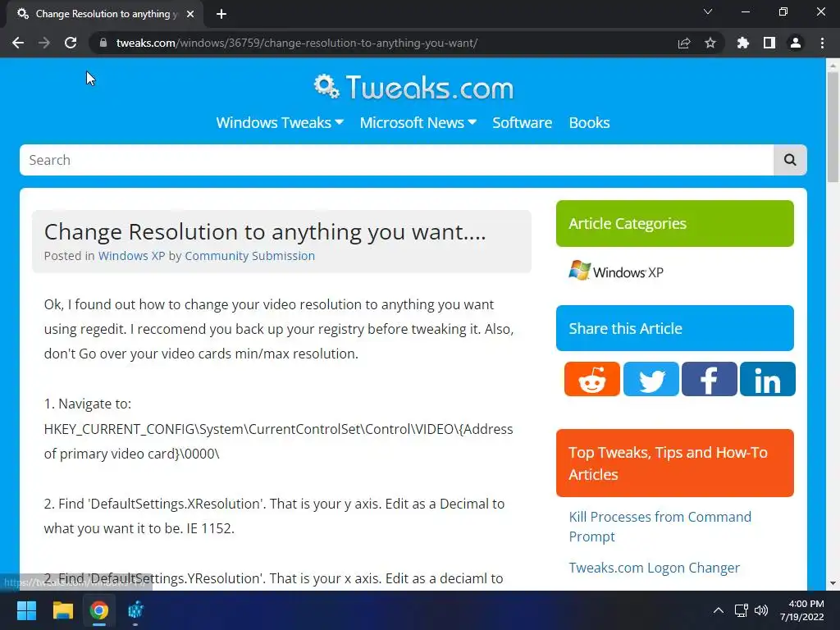The height and width of the screenshot is (630, 840).
Task: Open the Windows XP category link
Action: [x=132, y=256]
